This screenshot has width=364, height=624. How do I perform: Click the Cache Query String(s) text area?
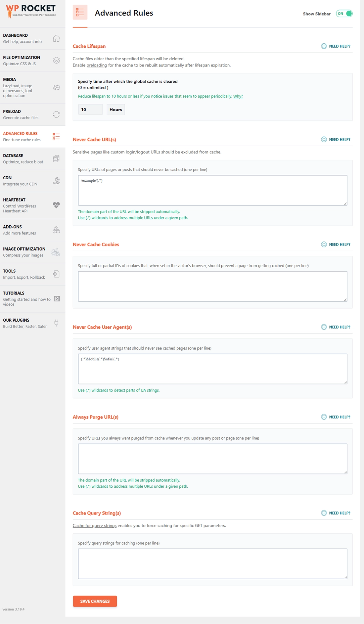[212, 564]
